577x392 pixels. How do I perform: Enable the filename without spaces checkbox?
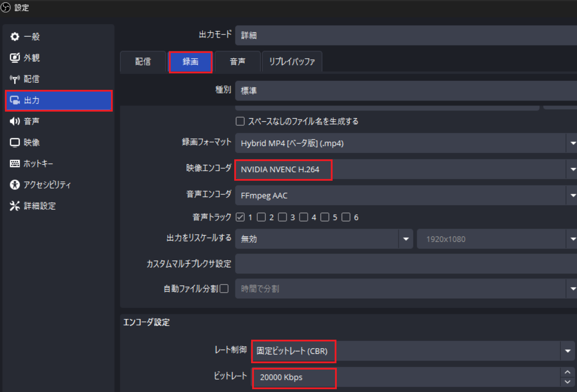click(240, 121)
